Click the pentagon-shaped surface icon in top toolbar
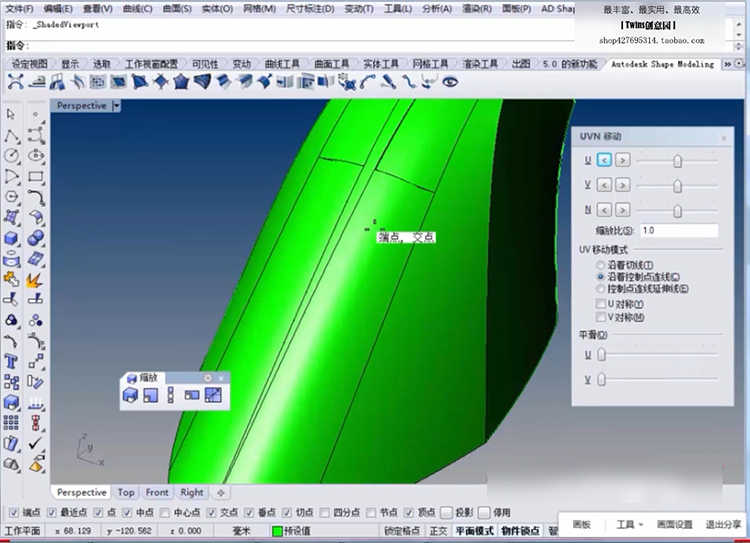Screen dimensions: 750x543 pyautogui.click(x=181, y=82)
